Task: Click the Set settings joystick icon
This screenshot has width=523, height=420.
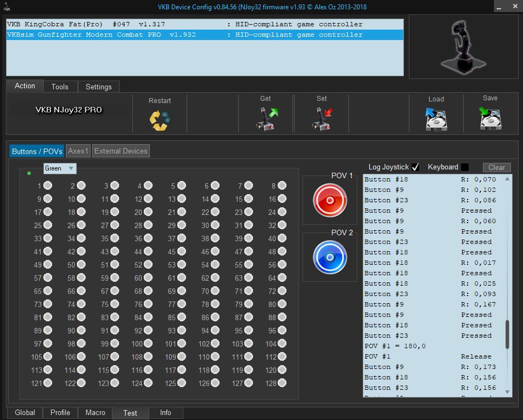Action: click(322, 118)
